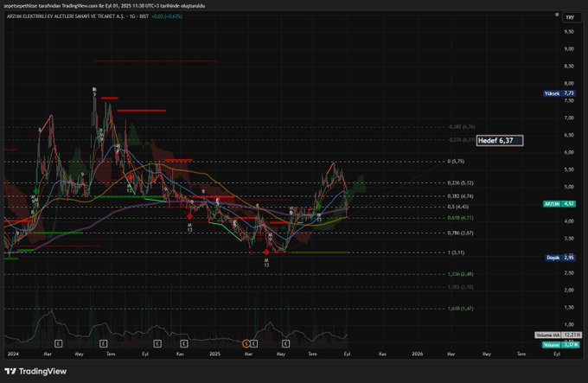Viewport: 588px width, 383px height.
Task: Click the 2026 label on time axis
Action: point(418,354)
